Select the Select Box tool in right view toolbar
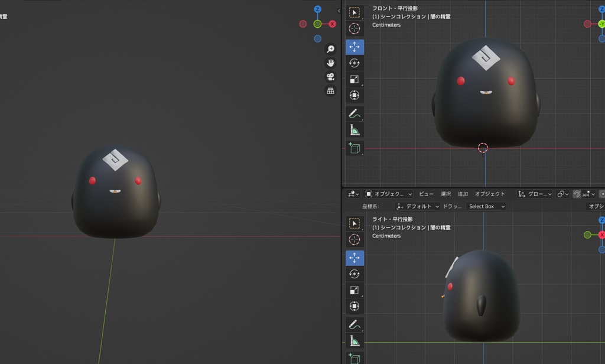Viewport: 605px width, 364px height. (354, 223)
